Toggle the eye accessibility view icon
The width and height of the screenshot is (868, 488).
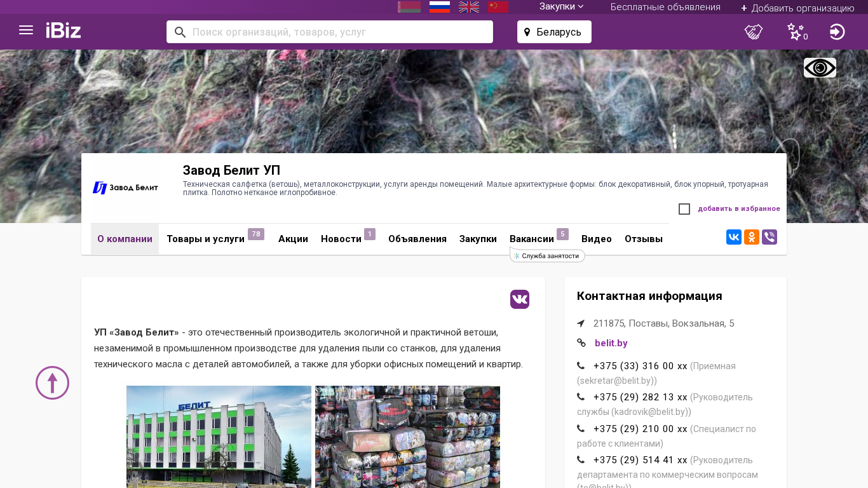pos(820,68)
